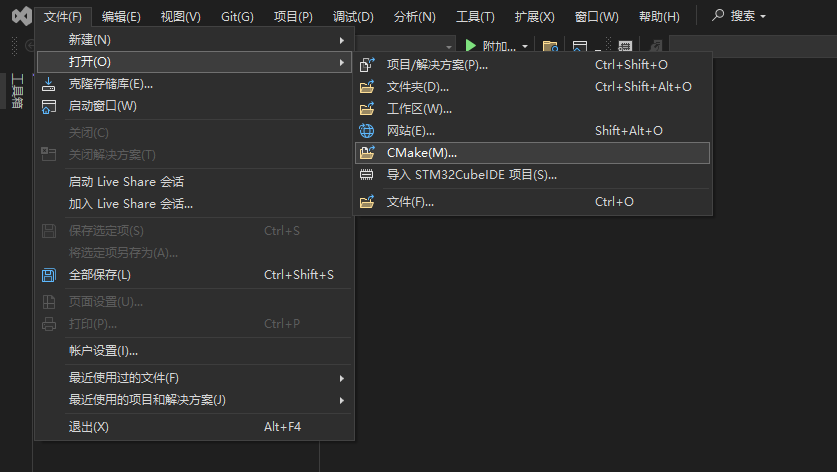The width and height of the screenshot is (837, 472).
Task: Click arrow beside 最近使用过的文件(F)
Action: pos(342,379)
